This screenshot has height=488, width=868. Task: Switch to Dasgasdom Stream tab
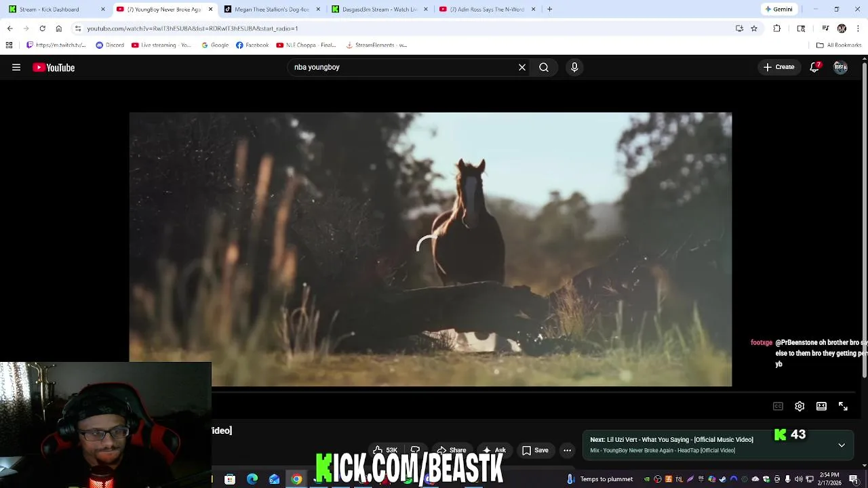[380, 9]
